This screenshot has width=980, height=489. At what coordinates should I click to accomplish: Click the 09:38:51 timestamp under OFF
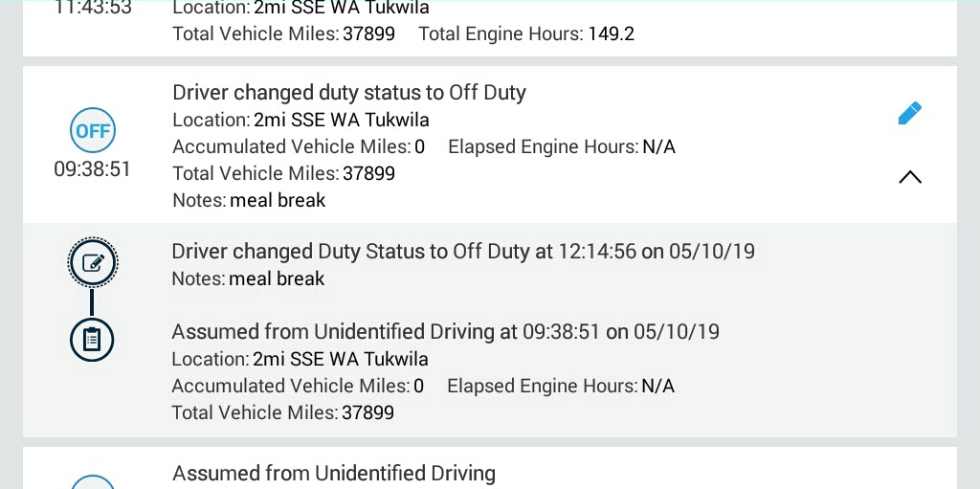tap(92, 169)
